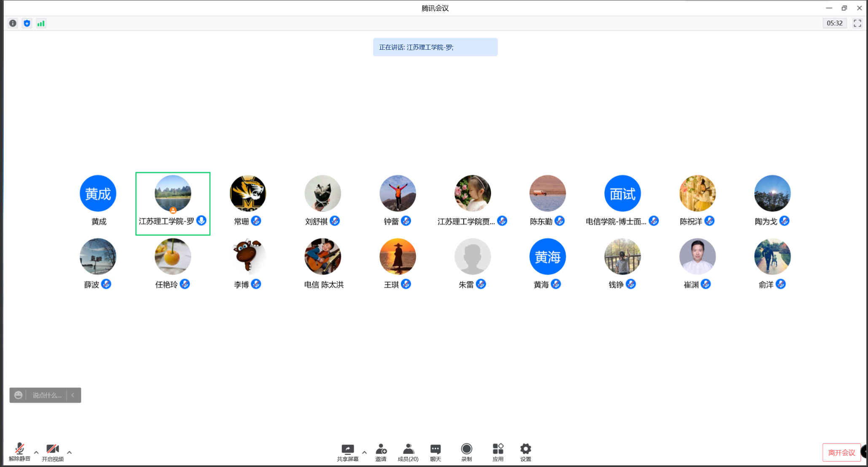
Task: Click muted mic icon beside 电信学院-博士面...
Action: click(654, 221)
